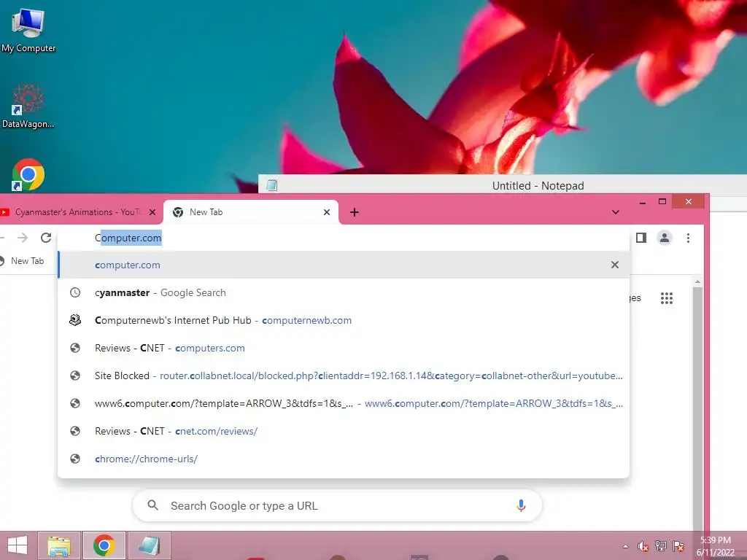Click the Chrome taskbar button
Image resolution: width=747 pixels, height=560 pixels.
click(104, 545)
